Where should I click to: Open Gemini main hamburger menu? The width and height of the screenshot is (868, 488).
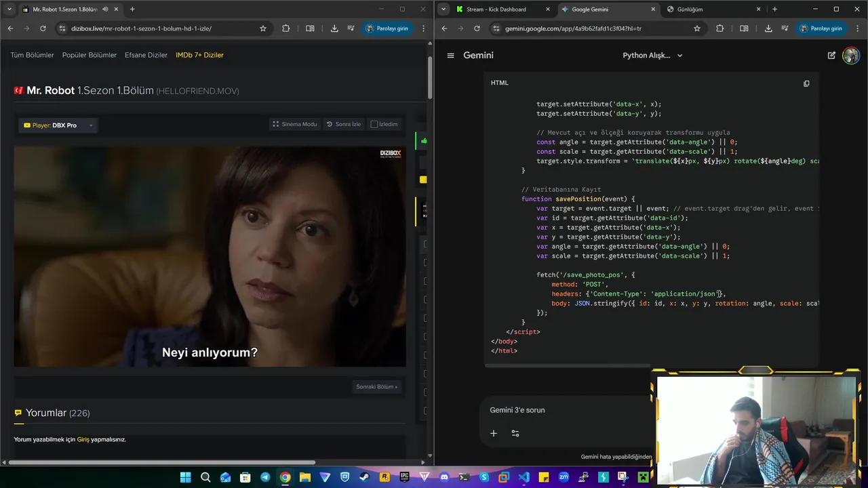point(450,56)
